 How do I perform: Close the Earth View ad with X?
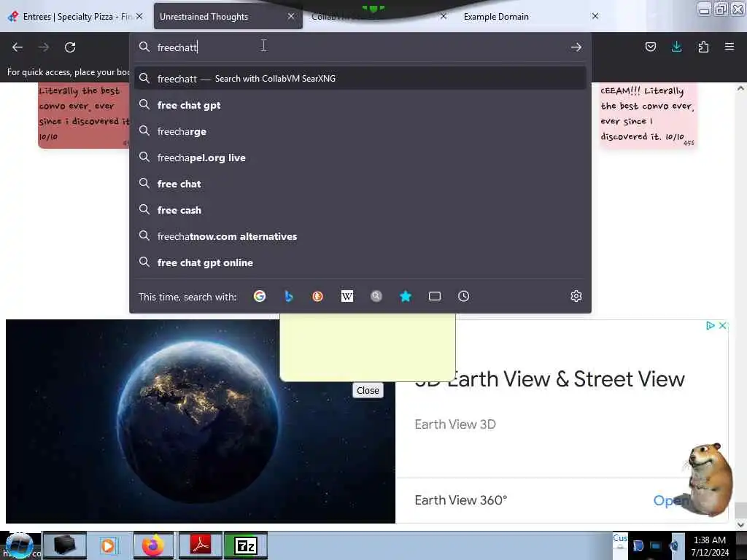coord(722,326)
